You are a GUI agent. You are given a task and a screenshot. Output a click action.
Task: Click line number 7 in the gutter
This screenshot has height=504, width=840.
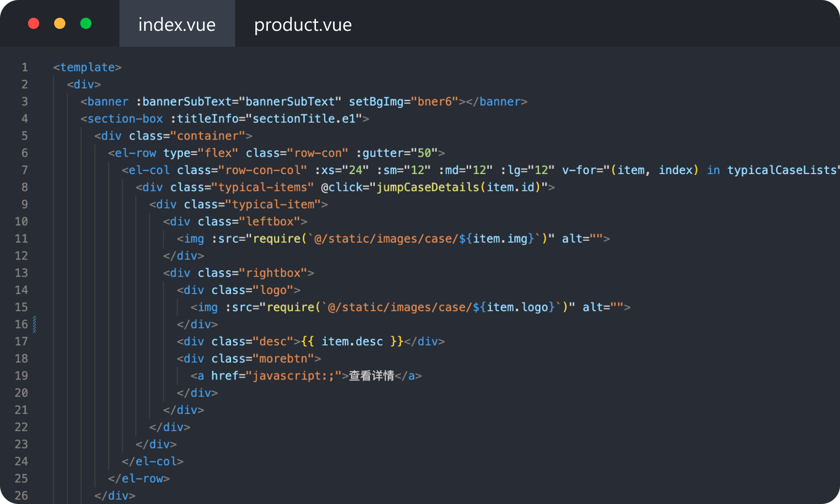coord(24,170)
